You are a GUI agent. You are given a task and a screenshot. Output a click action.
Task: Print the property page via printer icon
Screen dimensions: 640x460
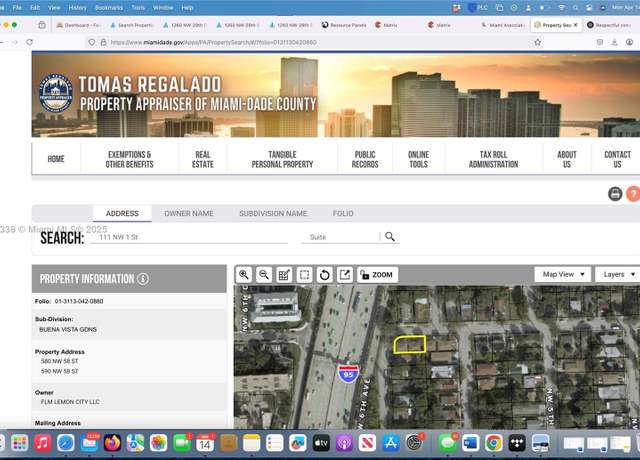click(x=615, y=193)
